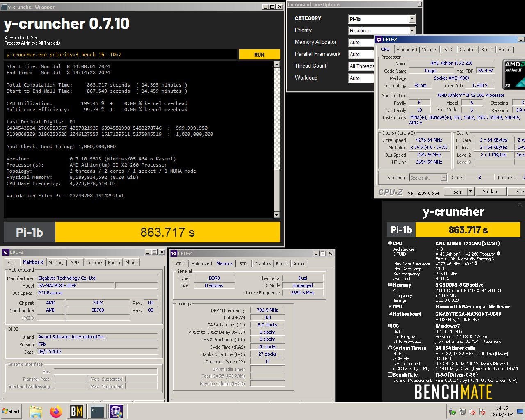Click the Safely Remove Hardware tray icon
Viewport: 525px width, 420px height.
click(x=452, y=411)
